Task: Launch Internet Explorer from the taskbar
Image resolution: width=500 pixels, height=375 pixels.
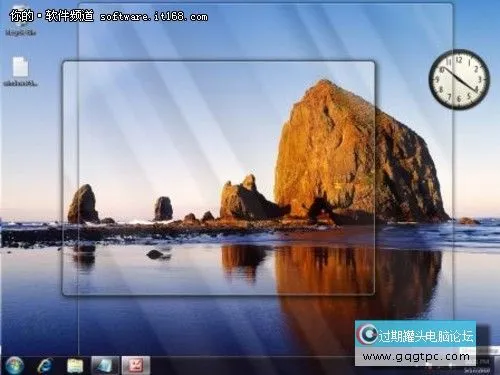Action: 45,366
